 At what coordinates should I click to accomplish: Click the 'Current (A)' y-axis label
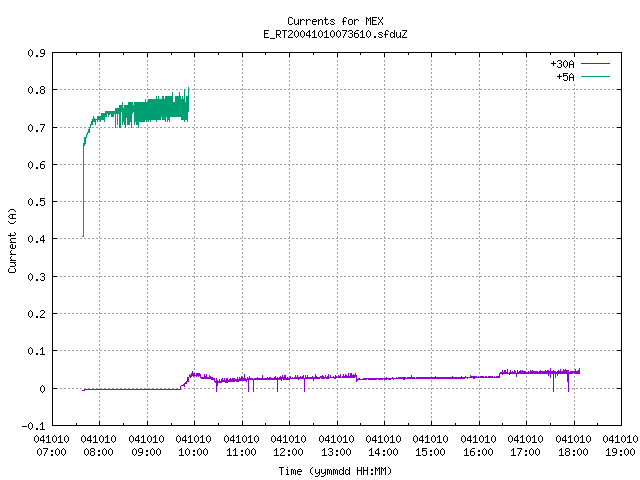coord(12,241)
